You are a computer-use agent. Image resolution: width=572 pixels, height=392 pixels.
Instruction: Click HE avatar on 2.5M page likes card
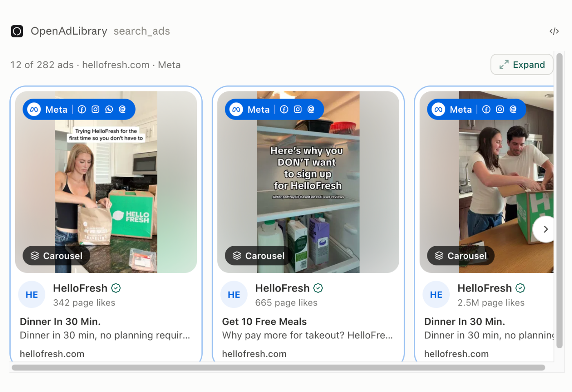436,294
